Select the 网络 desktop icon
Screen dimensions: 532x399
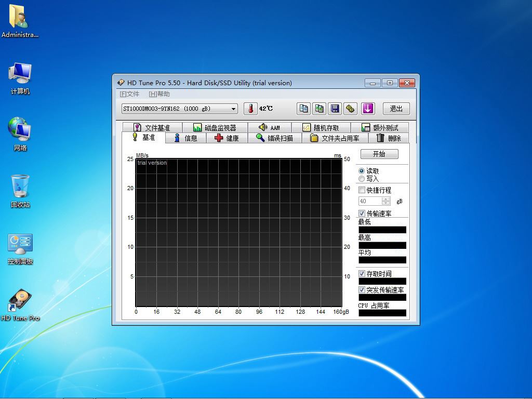(x=20, y=134)
